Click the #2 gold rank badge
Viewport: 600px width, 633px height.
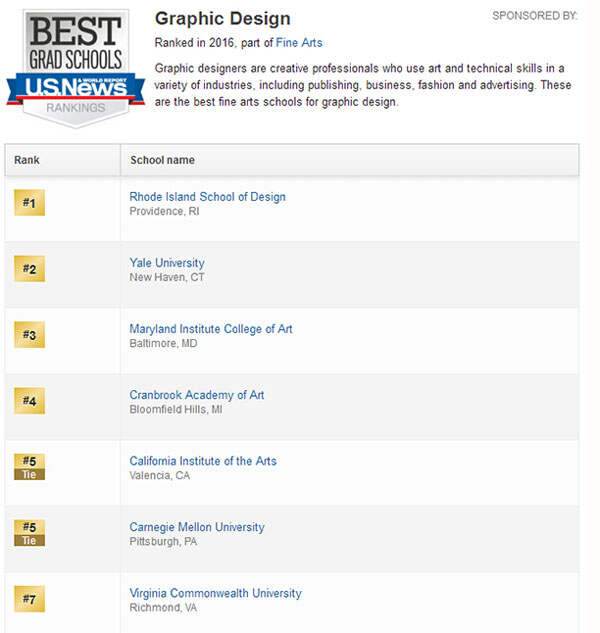click(29, 269)
